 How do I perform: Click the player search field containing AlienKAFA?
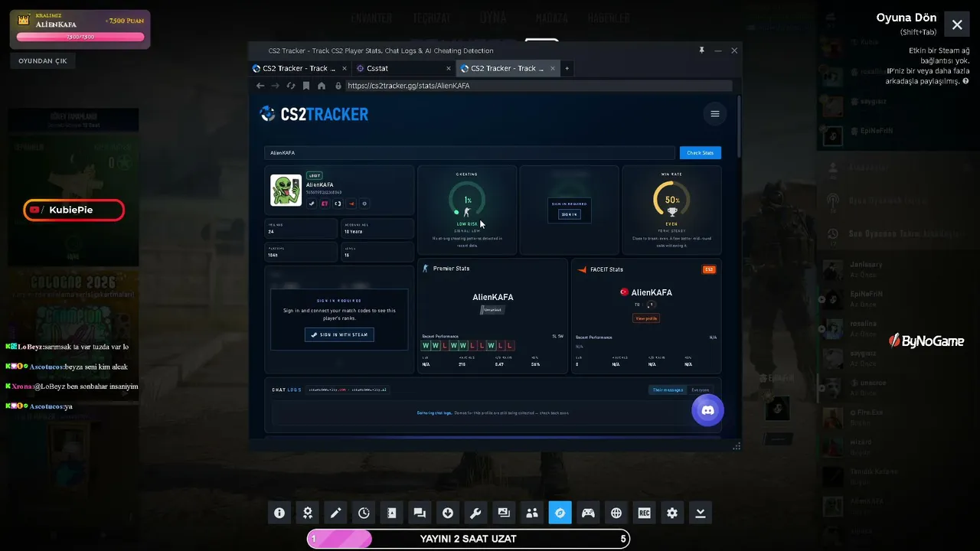[x=469, y=153]
